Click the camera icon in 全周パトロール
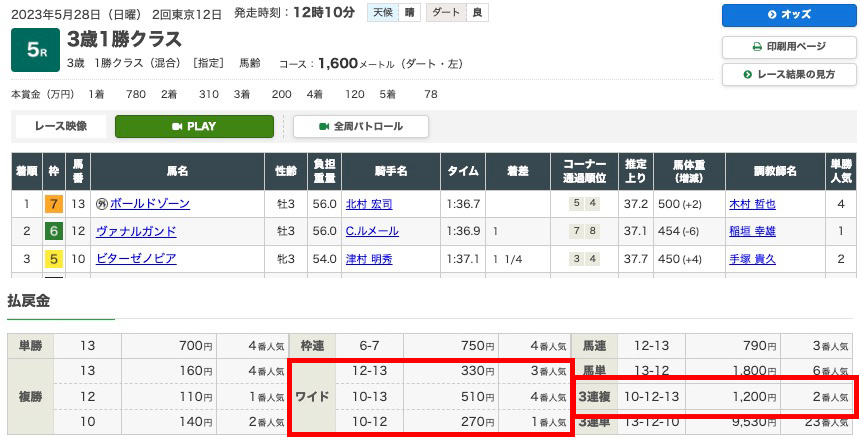This screenshot has height=442, width=861. (x=324, y=127)
